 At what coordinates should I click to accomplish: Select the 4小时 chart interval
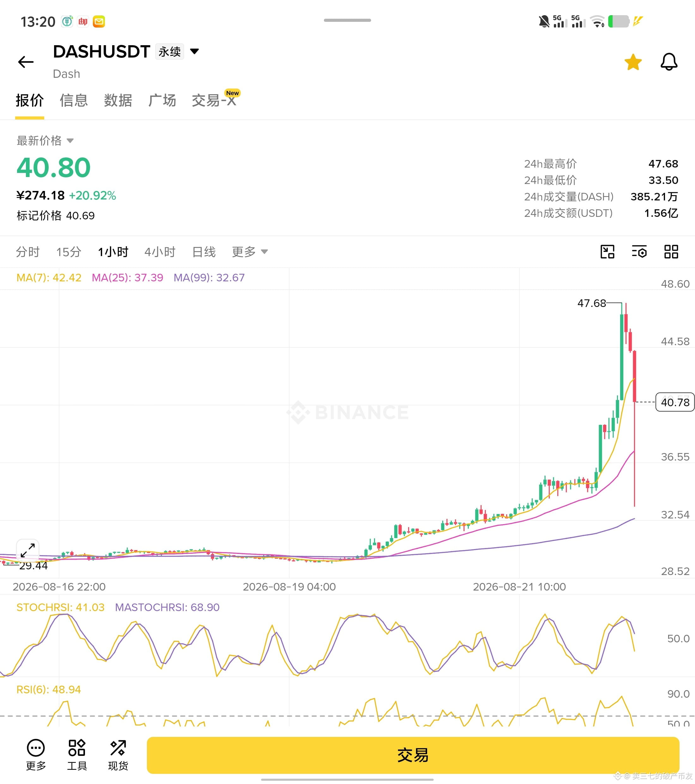click(x=160, y=252)
